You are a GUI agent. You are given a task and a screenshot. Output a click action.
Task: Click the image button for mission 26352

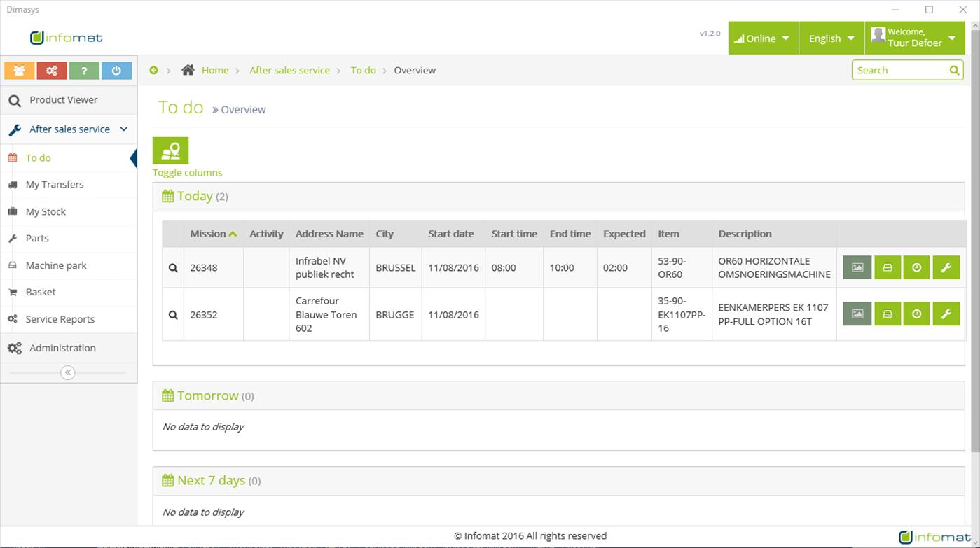(857, 314)
